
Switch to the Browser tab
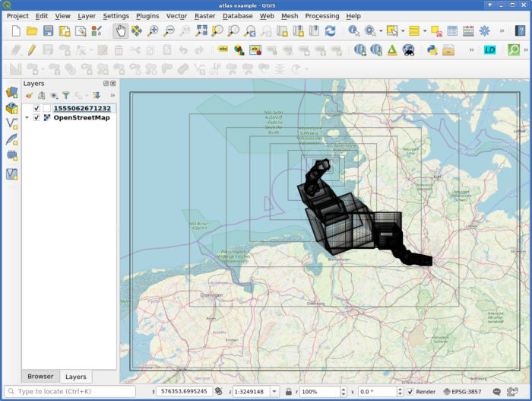40,377
